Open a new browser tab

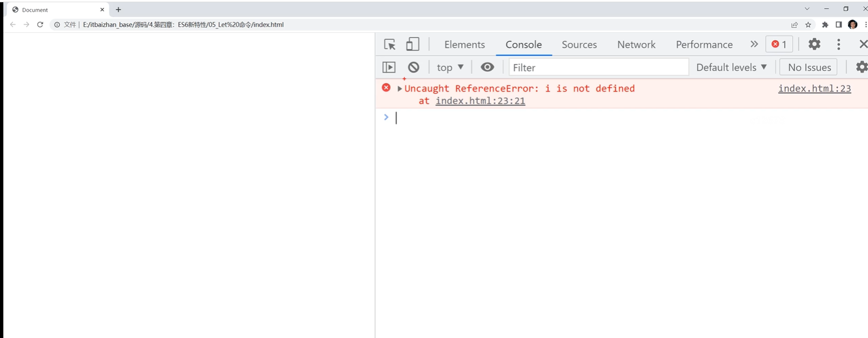118,9
